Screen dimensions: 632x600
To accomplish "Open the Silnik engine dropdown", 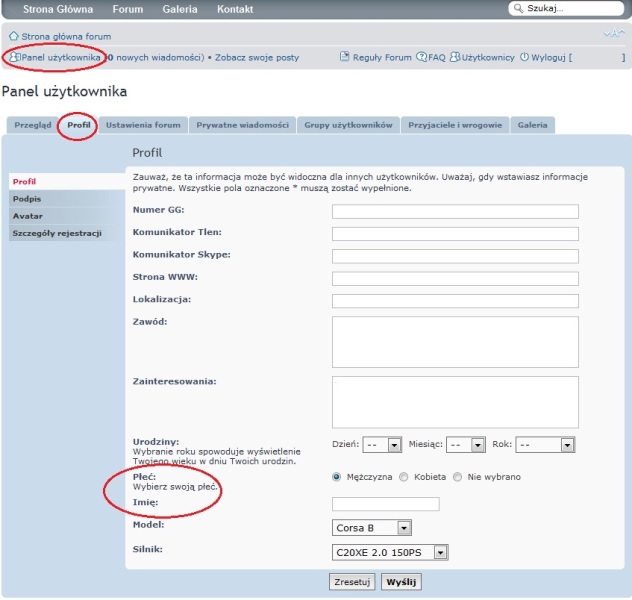I will (391, 551).
